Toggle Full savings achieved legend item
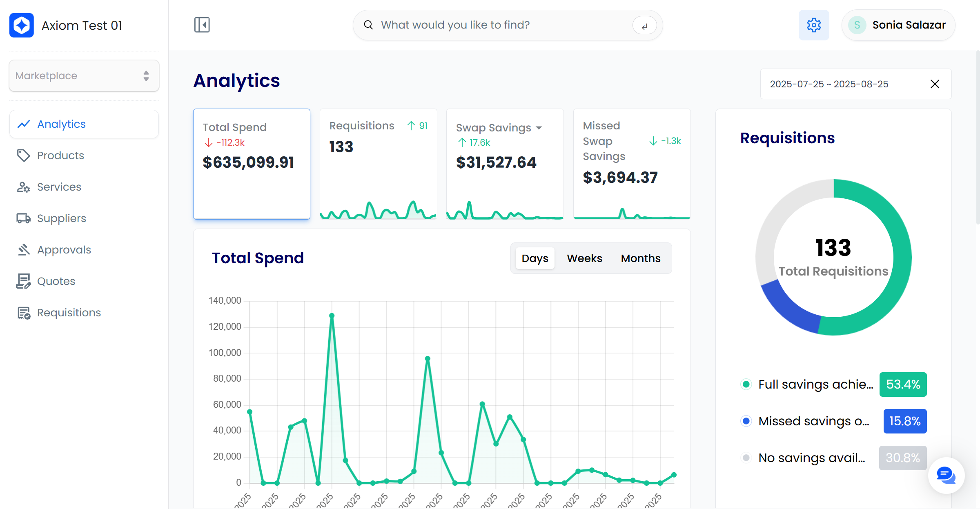Image resolution: width=980 pixels, height=509 pixels. [x=815, y=385]
